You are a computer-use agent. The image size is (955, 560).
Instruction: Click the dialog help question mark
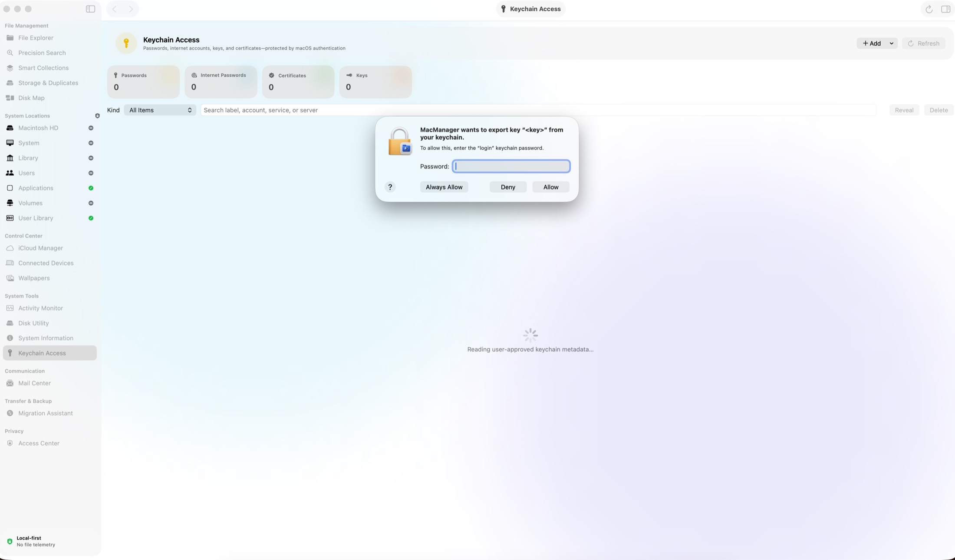pos(390,187)
